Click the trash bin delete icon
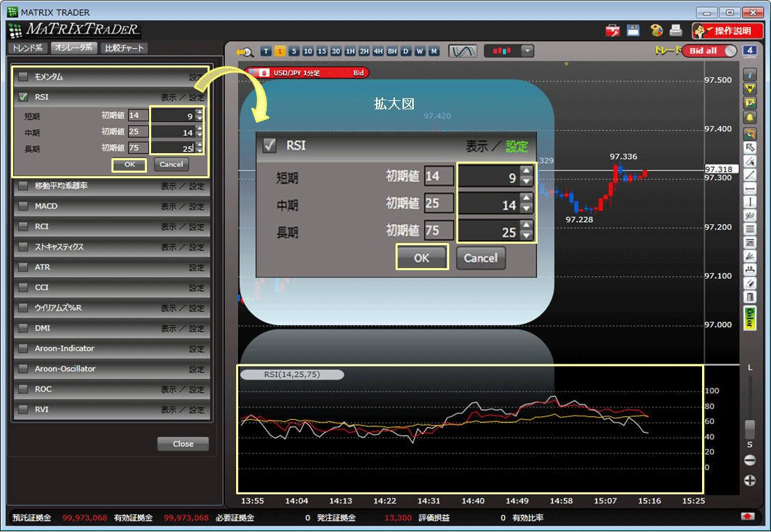 pyautogui.click(x=750, y=297)
